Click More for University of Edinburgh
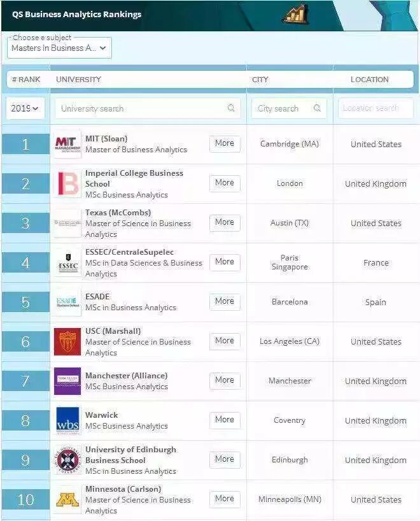 [225, 460]
